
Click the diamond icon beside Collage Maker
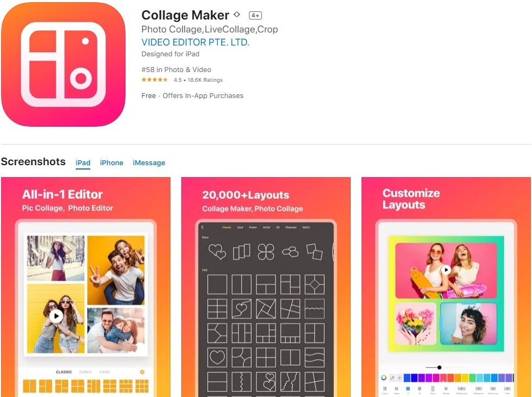click(237, 15)
